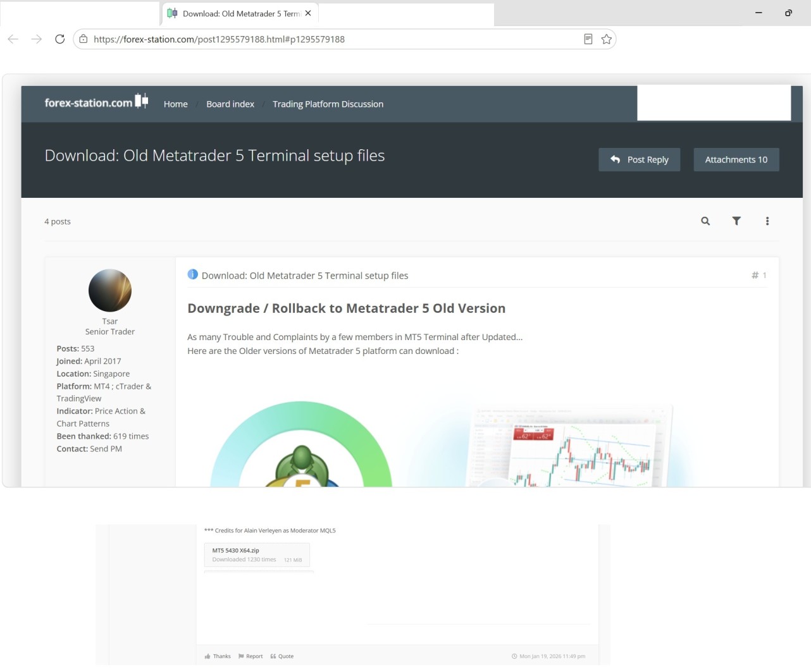Click the 'Been thanked: 619 times' text
Image resolution: width=811 pixels, height=672 pixels.
click(x=103, y=436)
